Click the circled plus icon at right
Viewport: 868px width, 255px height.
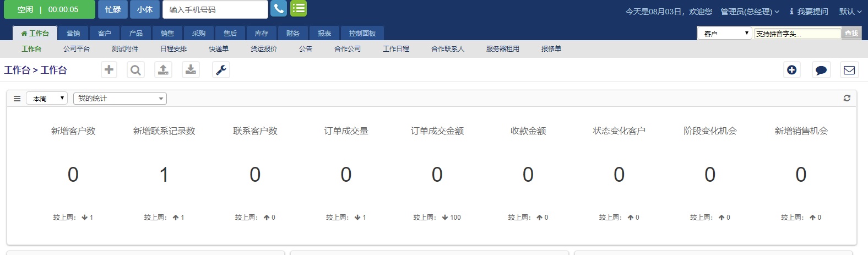coord(792,70)
